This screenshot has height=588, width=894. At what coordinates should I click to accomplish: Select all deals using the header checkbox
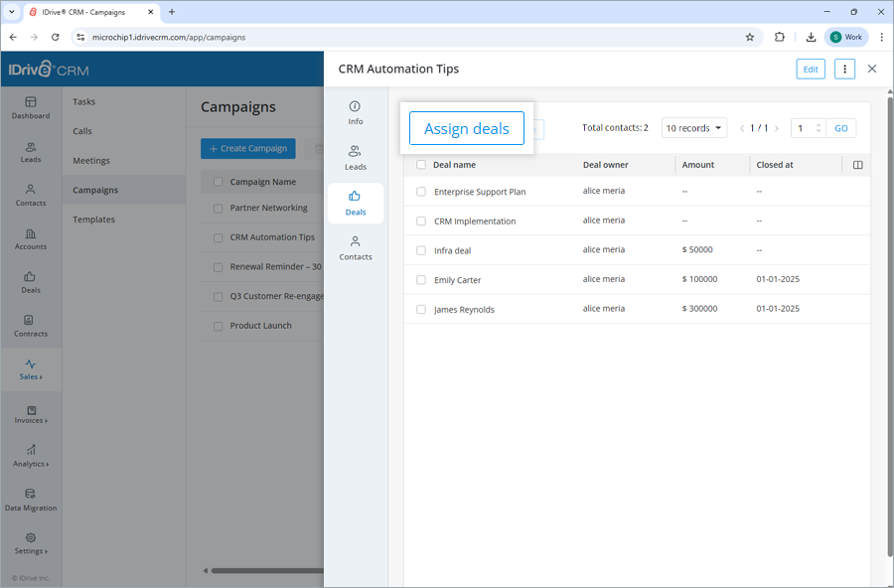click(421, 164)
